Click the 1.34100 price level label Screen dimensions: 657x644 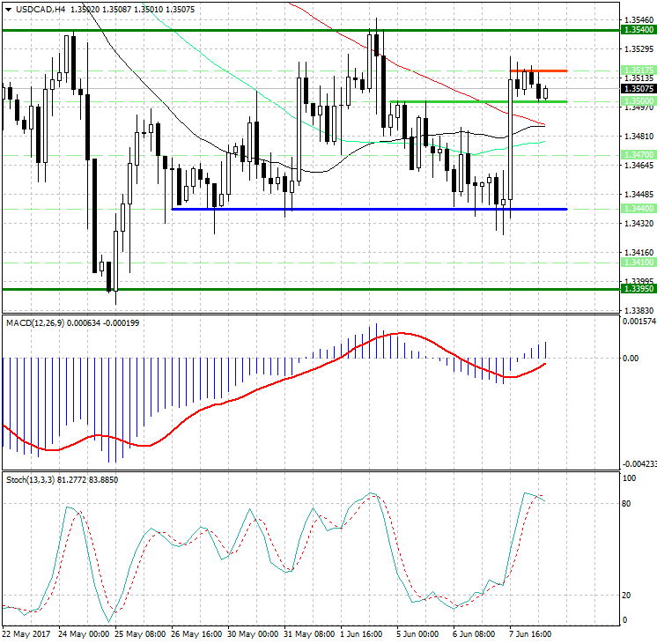click(638, 263)
